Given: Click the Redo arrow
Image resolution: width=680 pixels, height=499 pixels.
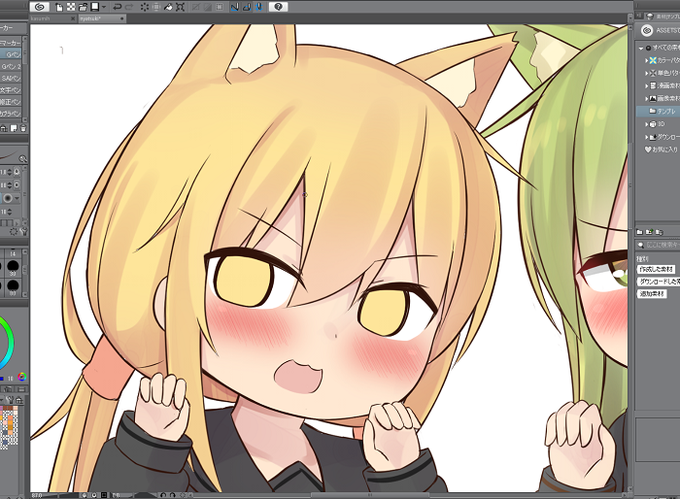Looking at the screenshot, I should click(129, 7).
